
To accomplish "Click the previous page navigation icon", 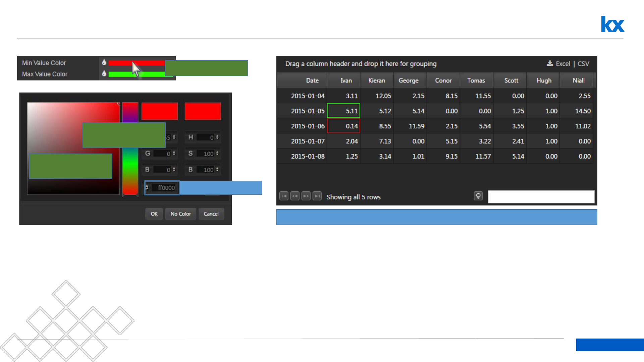I will 295,196.
